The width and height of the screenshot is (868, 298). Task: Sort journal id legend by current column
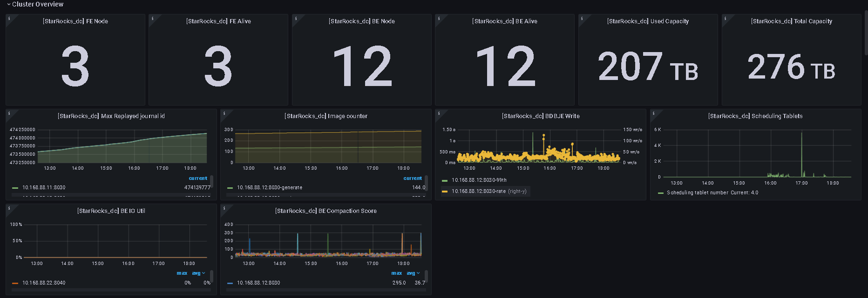[x=198, y=179]
